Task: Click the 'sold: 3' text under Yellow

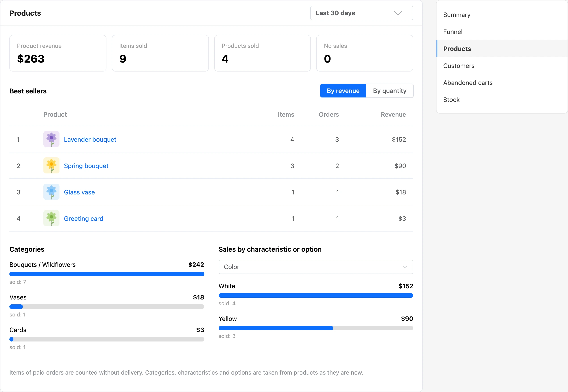Action: coord(227,336)
